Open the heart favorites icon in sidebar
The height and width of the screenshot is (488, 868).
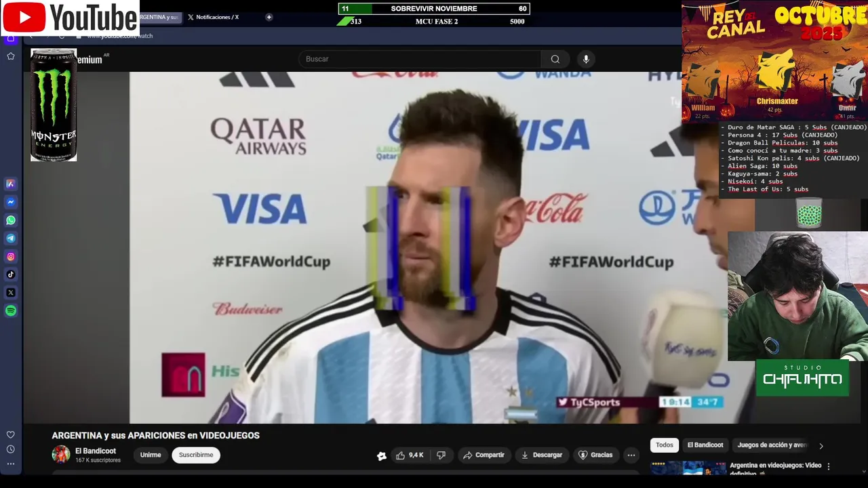(11, 434)
